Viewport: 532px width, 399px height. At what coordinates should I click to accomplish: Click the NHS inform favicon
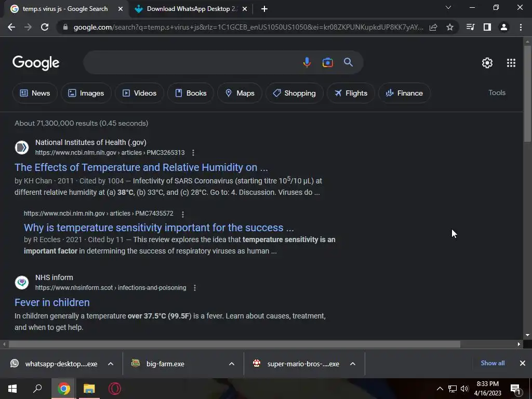22,282
